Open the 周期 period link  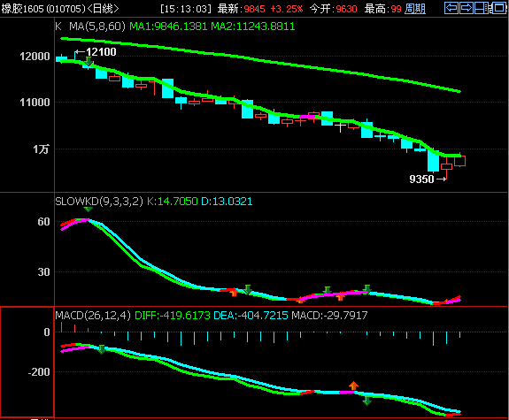[415, 9]
